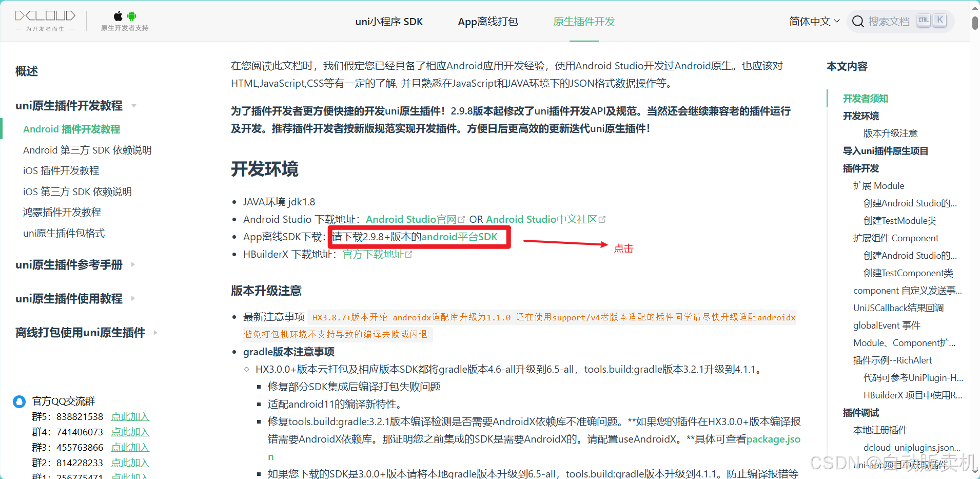Image resolution: width=980 pixels, height=479 pixels.
Task: Click the android平台SDK download link
Action: click(x=459, y=237)
